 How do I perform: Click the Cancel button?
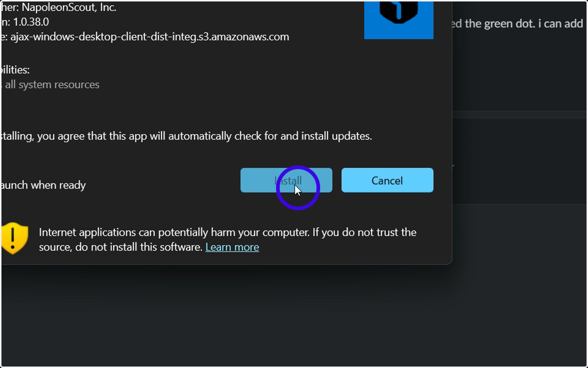click(x=387, y=180)
